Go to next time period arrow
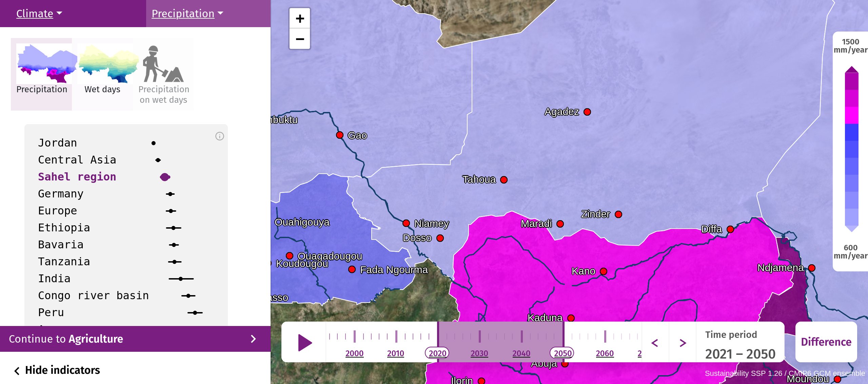 tap(683, 343)
